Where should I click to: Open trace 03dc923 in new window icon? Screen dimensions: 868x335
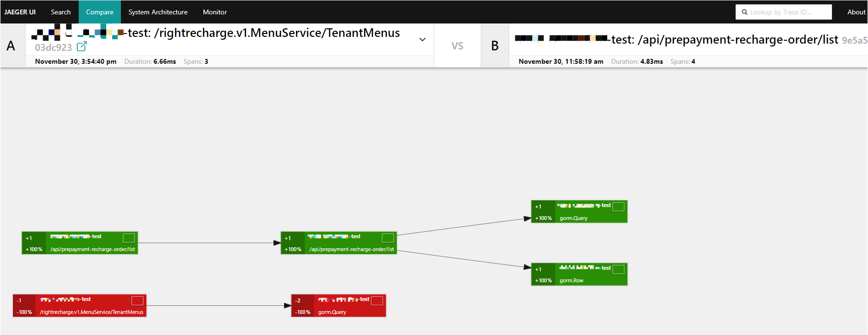pyautogui.click(x=82, y=46)
